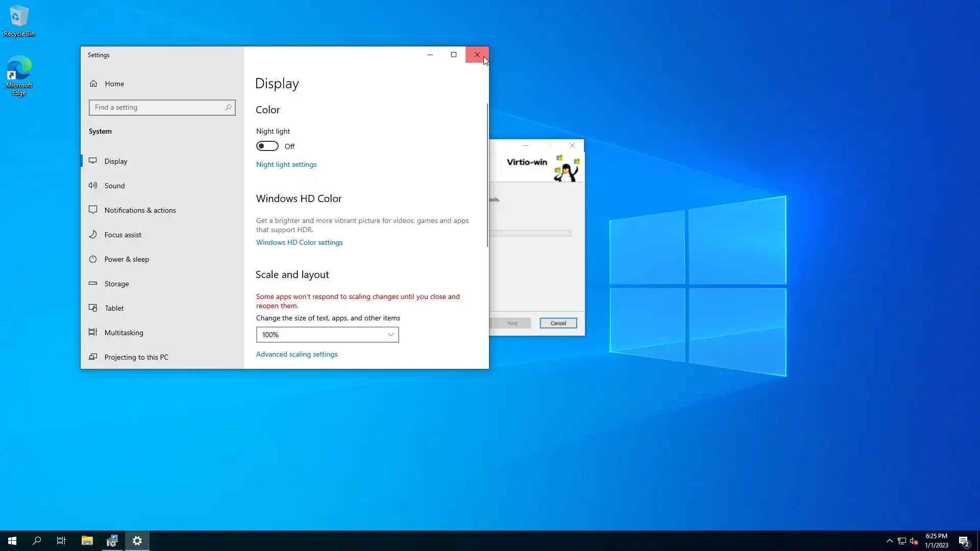
Task: Open File Explorer from the taskbar
Action: pyautogui.click(x=87, y=541)
